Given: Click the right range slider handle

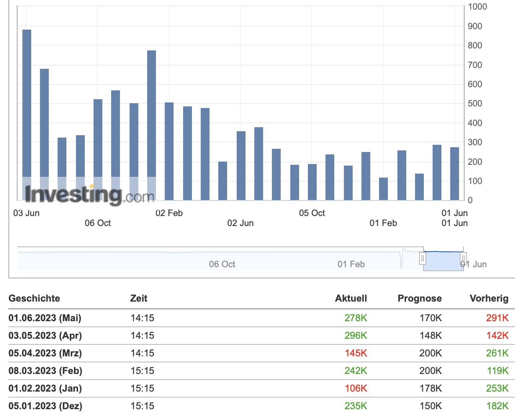Looking at the screenshot, I should tap(463, 258).
